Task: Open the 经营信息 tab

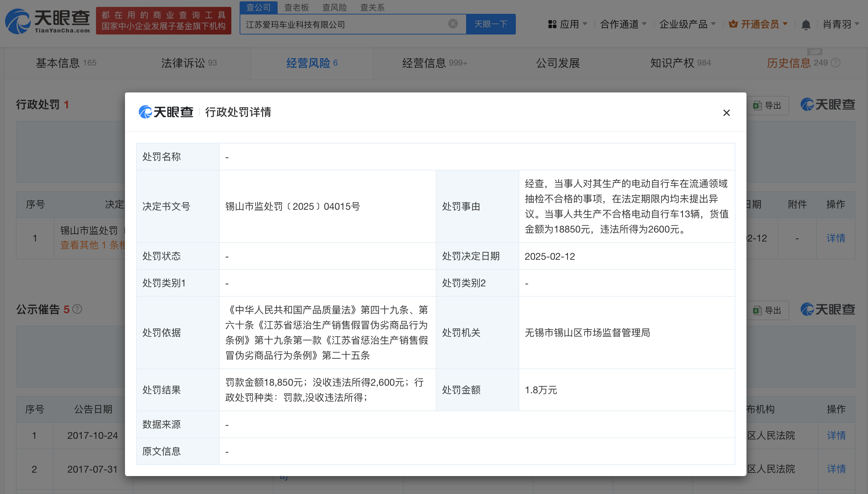Action: tap(435, 63)
